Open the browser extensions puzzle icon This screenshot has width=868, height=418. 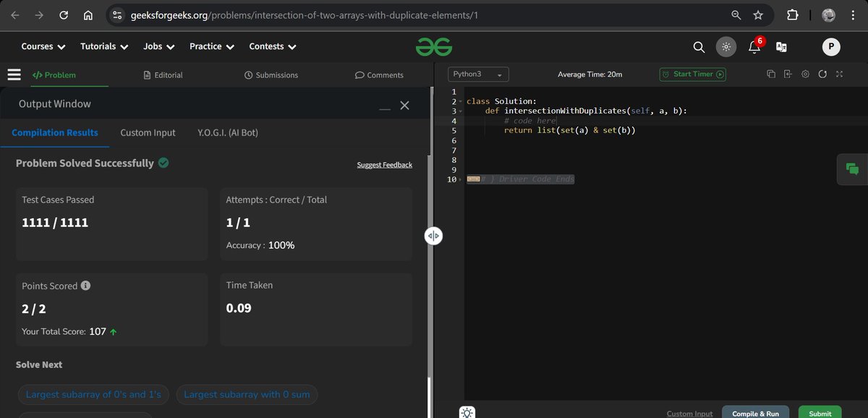[x=793, y=15]
